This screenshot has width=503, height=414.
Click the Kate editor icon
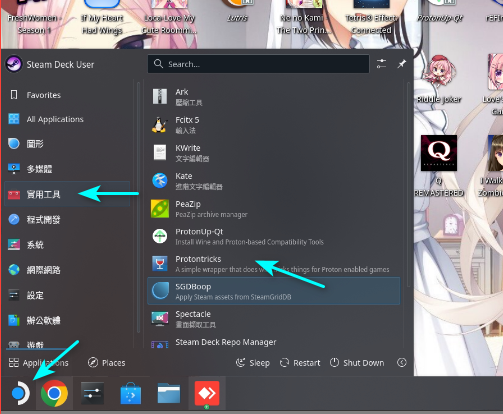pyautogui.click(x=160, y=181)
